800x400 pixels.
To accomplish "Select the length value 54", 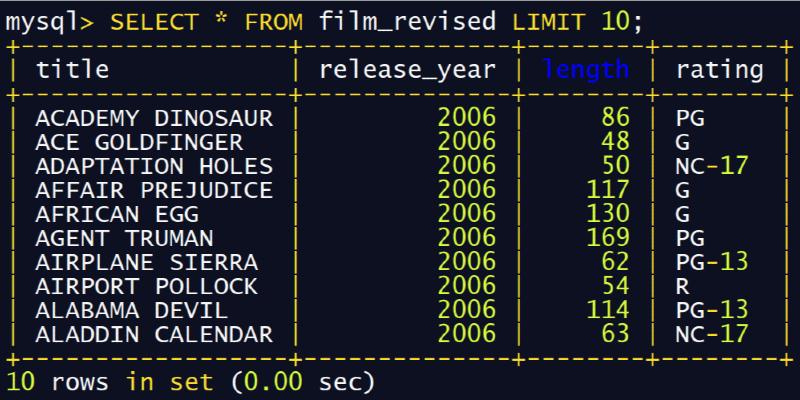I will [x=615, y=286].
